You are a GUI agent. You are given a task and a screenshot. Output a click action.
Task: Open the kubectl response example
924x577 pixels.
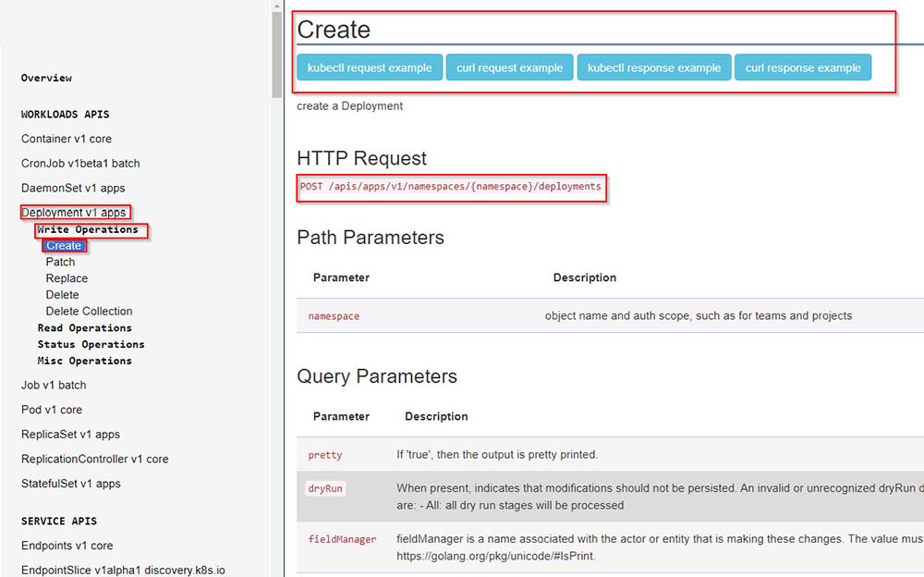coord(654,68)
